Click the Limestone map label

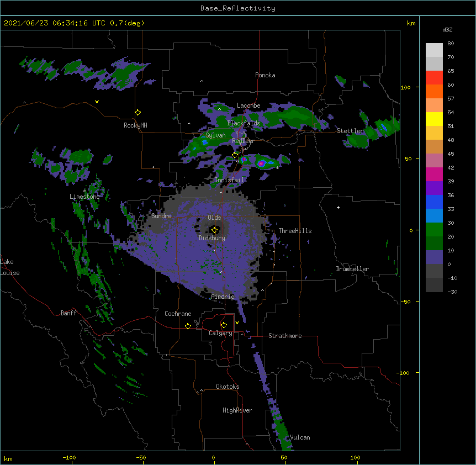tap(84, 197)
